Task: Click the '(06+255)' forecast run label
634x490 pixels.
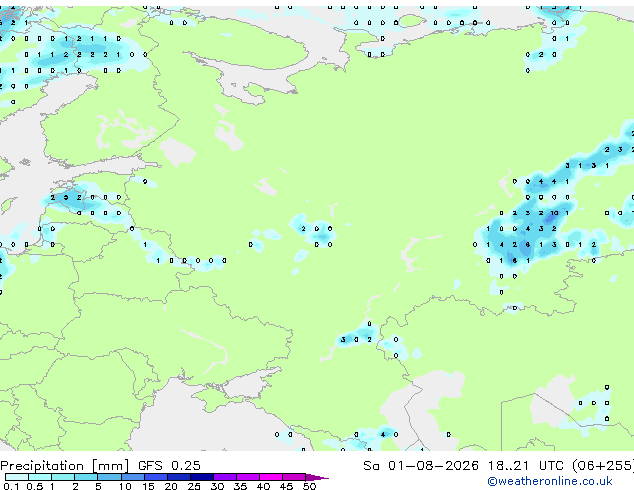Action: (x=603, y=466)
